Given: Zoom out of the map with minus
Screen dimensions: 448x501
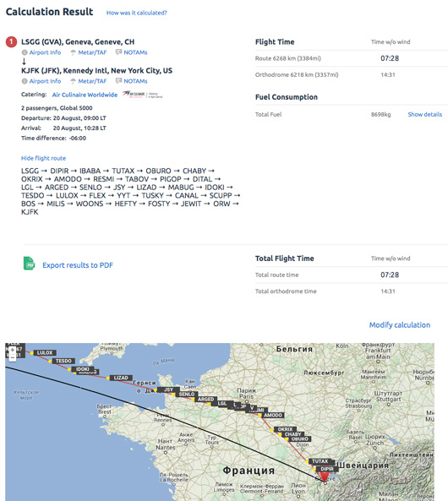Looking at the screenshot, I should tap(12, 358).
